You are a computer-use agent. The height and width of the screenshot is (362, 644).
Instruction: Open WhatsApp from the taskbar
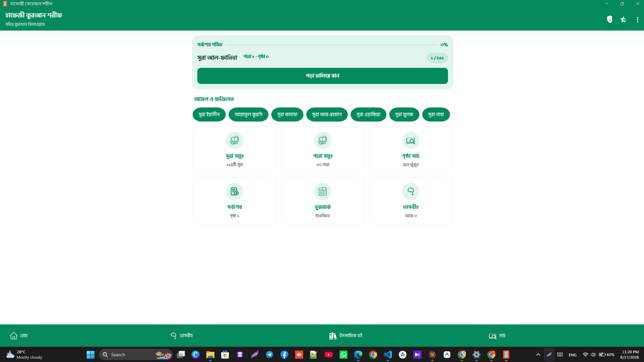(x=344, y=355)
